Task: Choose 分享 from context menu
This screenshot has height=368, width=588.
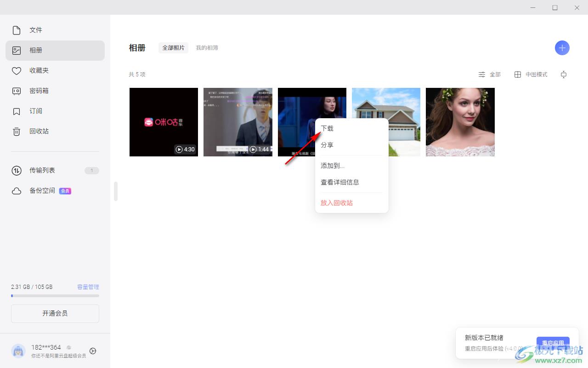Action: [352, 145]
